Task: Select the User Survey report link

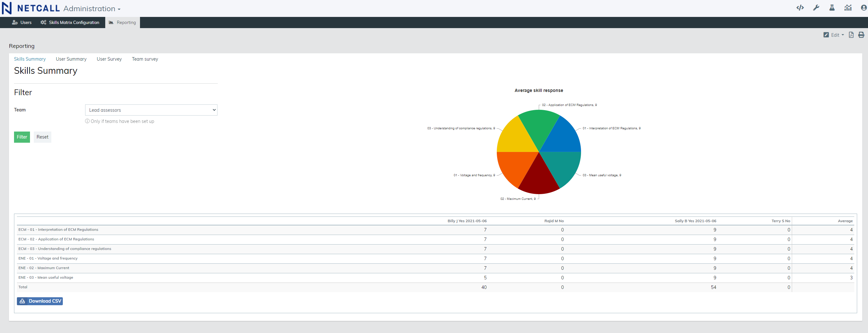Action: point(109,59)
